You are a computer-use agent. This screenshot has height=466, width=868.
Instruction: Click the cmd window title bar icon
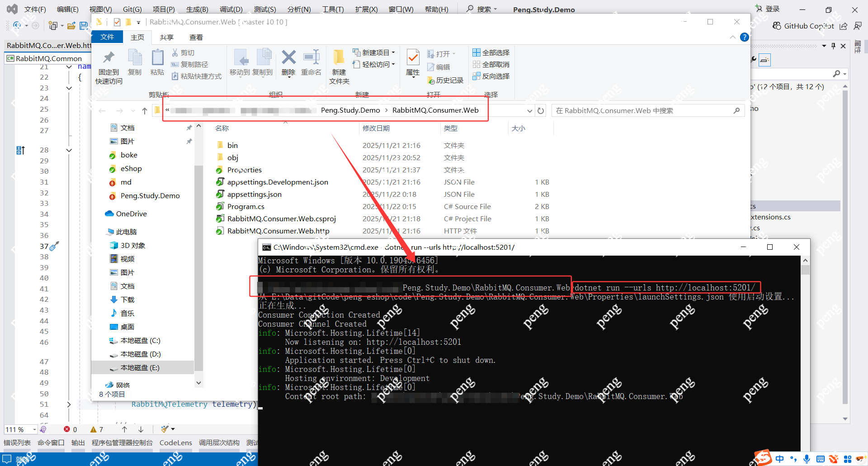[267, 247]
